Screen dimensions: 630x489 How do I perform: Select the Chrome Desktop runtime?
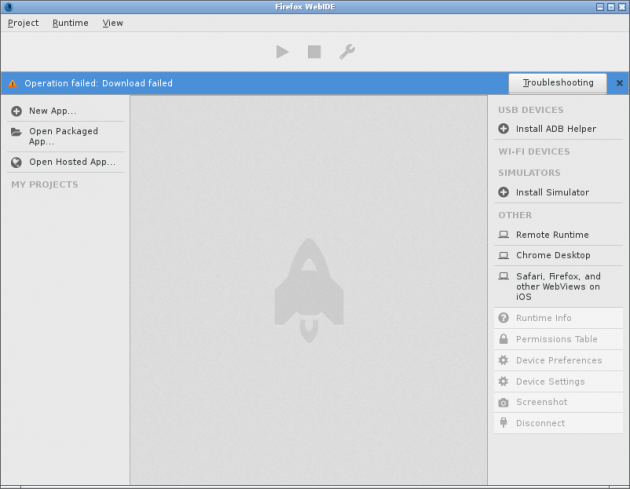coord(558,256)
